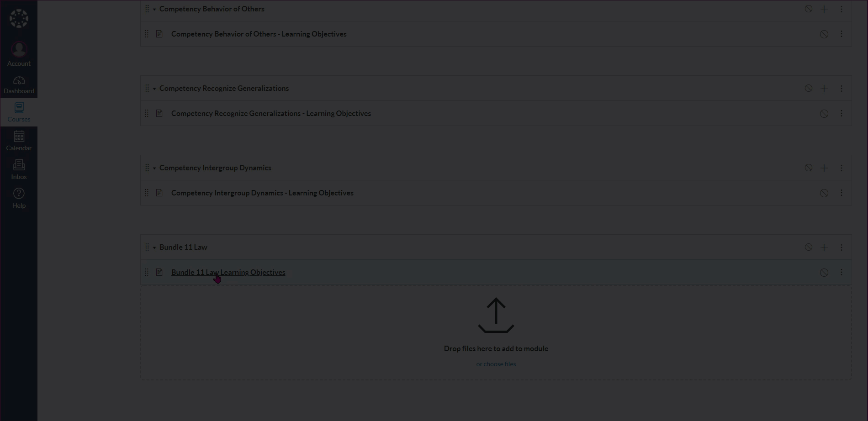The height and width of the screenshot is (421, 868).
Task: Open the Calendar sidebar icon
Action: (x=19, y=141)
